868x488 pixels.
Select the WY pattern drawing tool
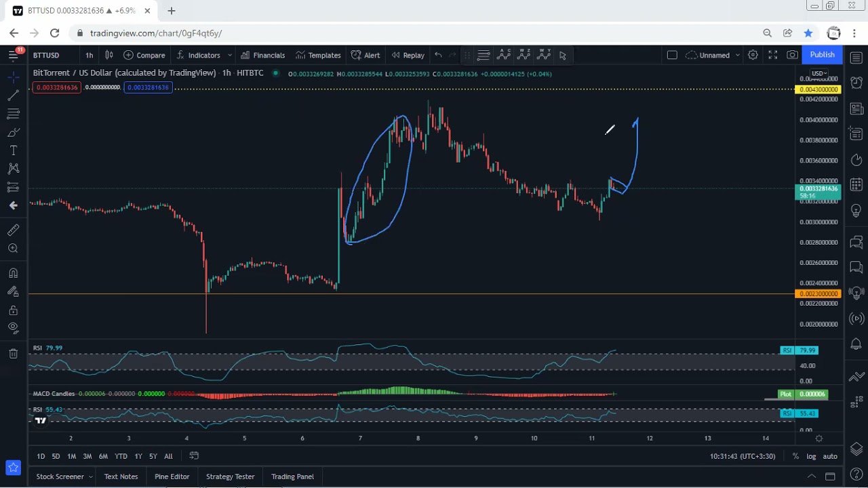click(543, 55)
